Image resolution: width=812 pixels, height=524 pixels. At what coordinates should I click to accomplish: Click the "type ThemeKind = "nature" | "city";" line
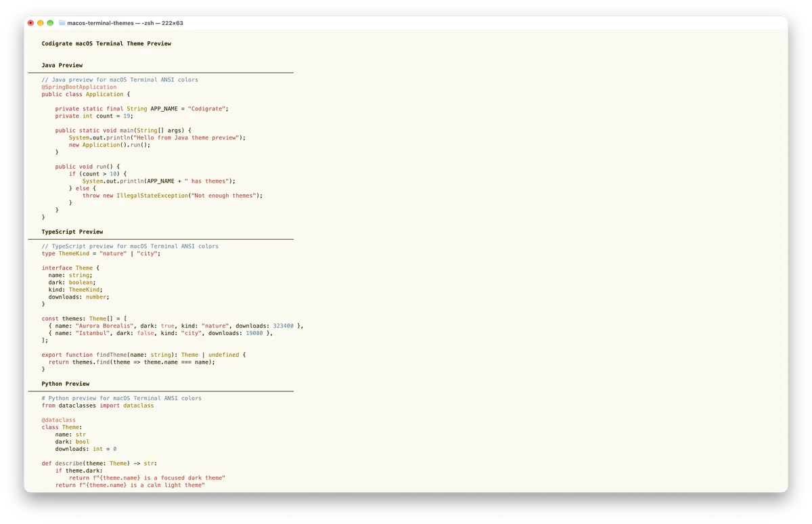(101, 253)
